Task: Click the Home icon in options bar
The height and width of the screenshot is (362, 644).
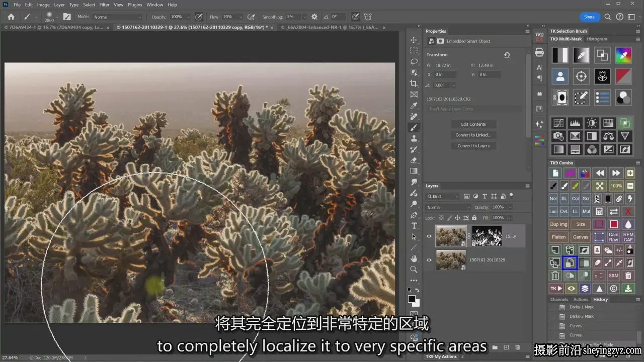Action: (x=11, y=17)
